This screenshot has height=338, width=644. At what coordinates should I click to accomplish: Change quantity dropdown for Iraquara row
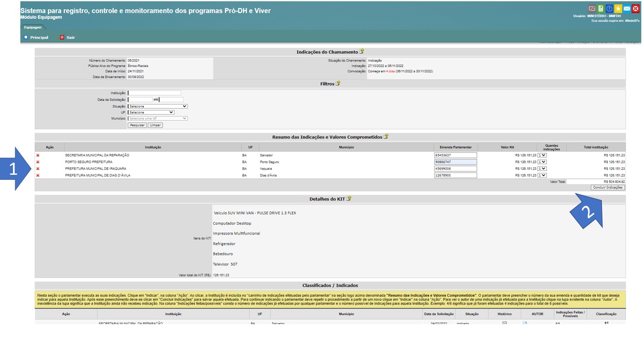click(542, 169)
